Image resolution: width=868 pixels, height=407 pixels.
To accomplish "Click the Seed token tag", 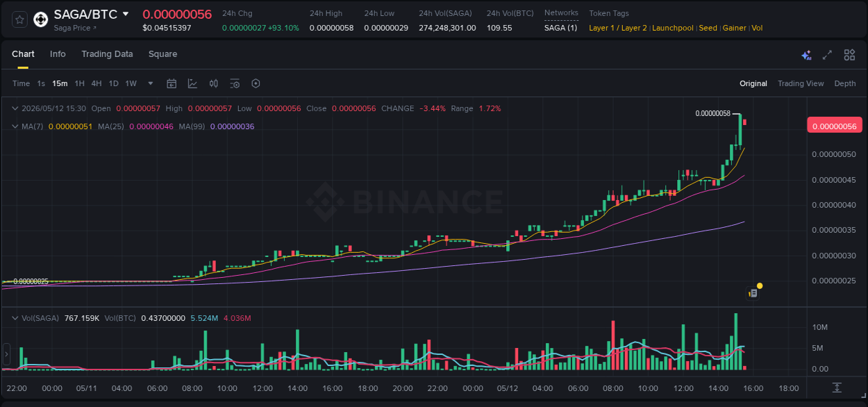I will point(708,28).
